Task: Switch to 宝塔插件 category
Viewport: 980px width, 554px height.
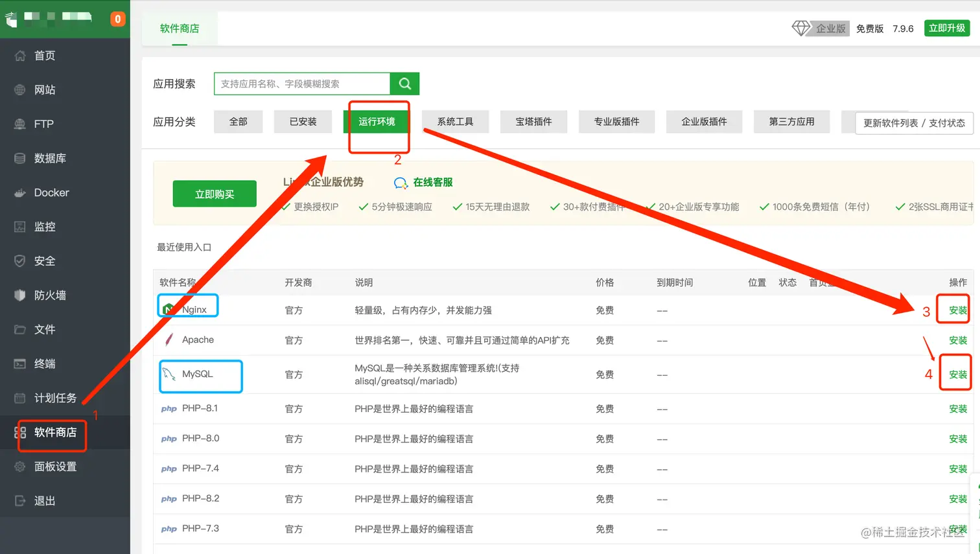Action: [x=533, y=122]
